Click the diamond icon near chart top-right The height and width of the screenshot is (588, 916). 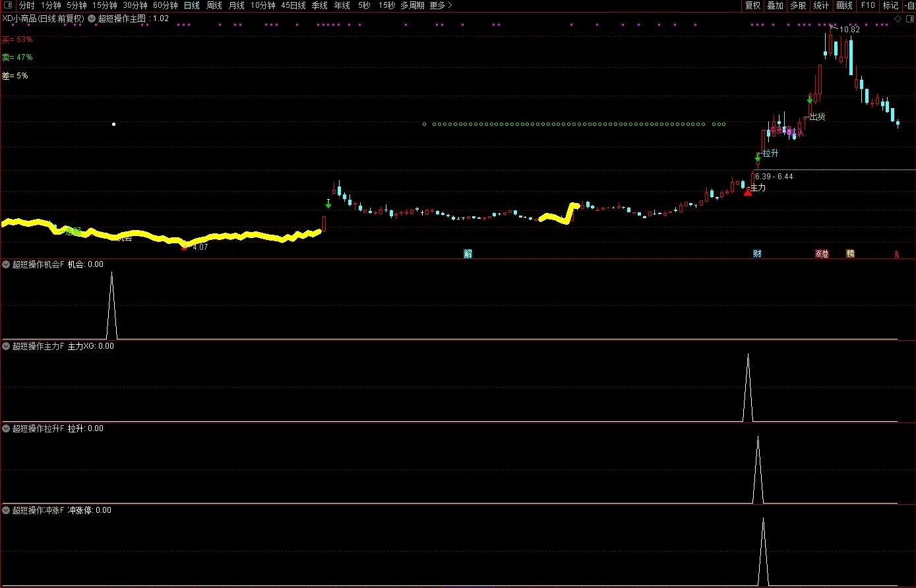pyautogui.click(x=898, y=19)
